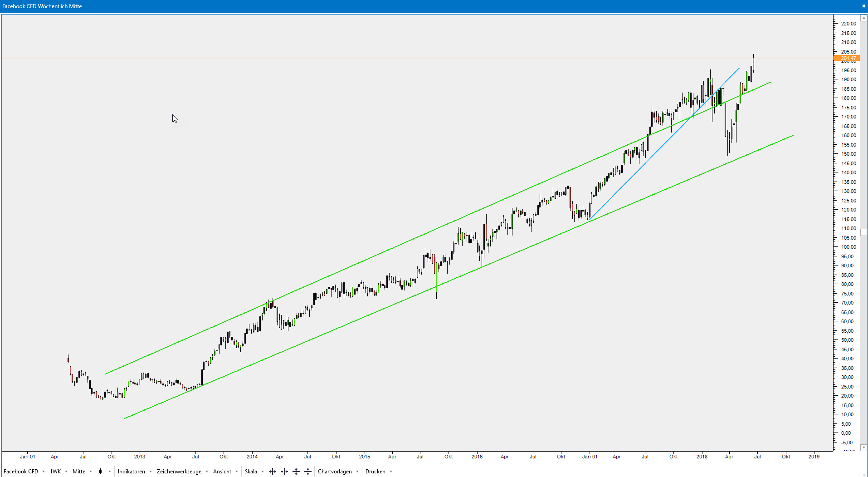Open the candlestick chart type selector

click(x=100, y=472)
